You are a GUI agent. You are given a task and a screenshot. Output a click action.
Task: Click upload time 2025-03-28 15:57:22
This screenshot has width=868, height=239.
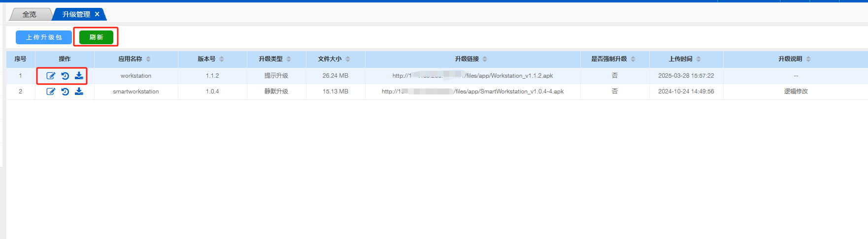click(x=686, y=76)
